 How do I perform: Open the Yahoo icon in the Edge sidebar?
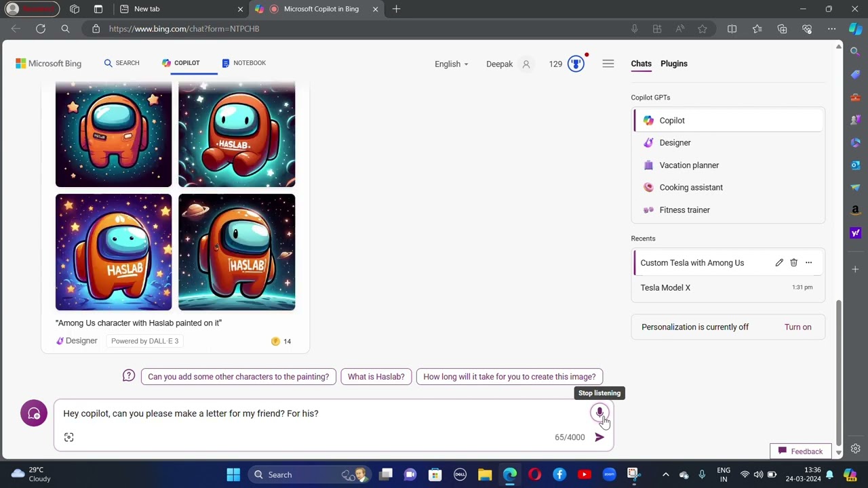(855, 232)
